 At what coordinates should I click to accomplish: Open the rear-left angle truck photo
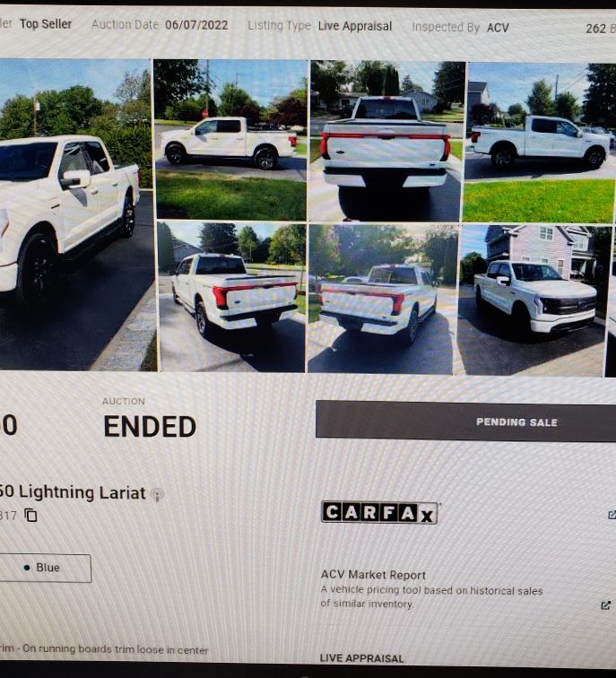coord(231,298)
